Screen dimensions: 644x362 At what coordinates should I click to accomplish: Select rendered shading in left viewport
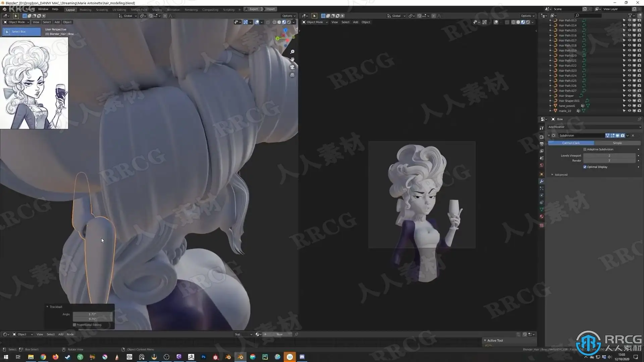click(x=288, y=22)
